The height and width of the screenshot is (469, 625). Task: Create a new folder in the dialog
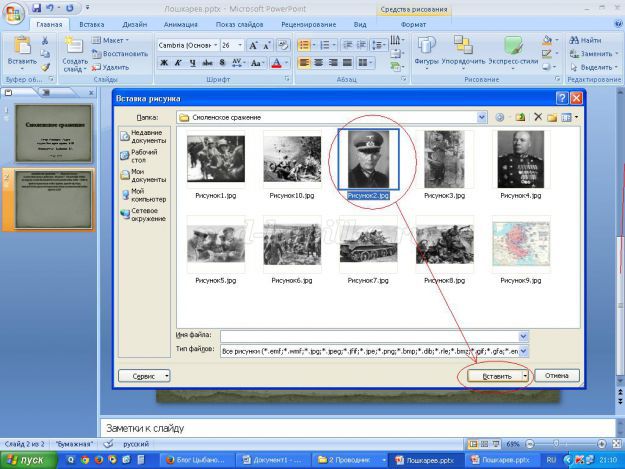click(551, 117)
